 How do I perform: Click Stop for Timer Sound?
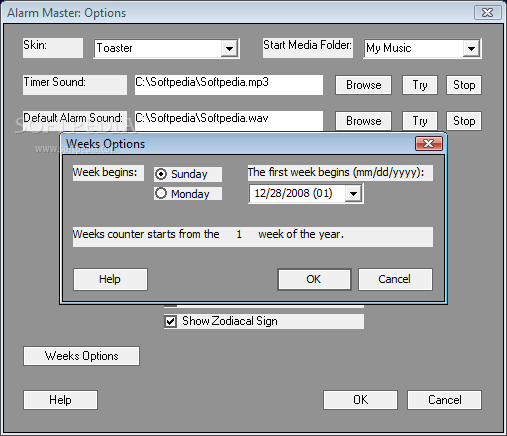[464, 85]
